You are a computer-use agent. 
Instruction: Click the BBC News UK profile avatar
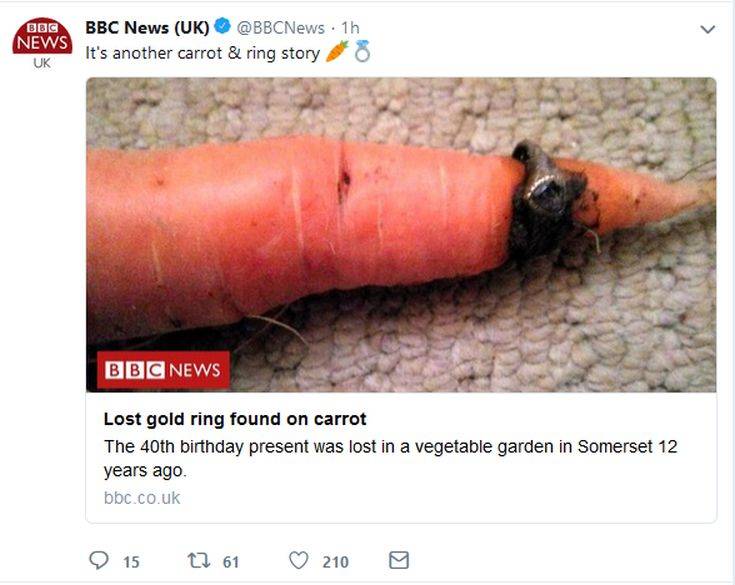tap(41, 40)
